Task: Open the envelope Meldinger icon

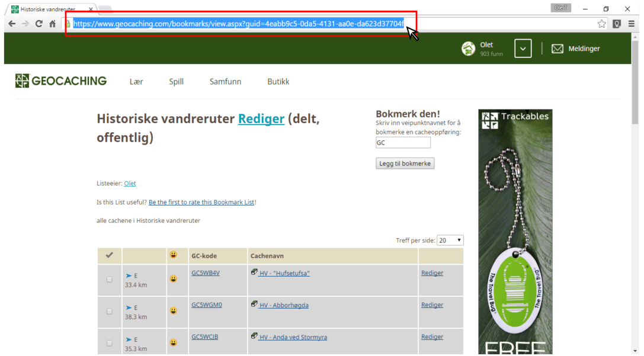Action: (558, 49)
